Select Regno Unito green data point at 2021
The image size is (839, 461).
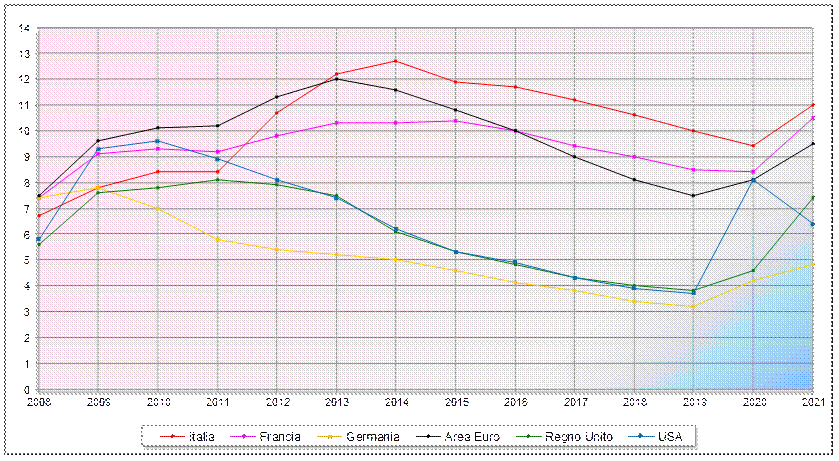tap(813, 198)
